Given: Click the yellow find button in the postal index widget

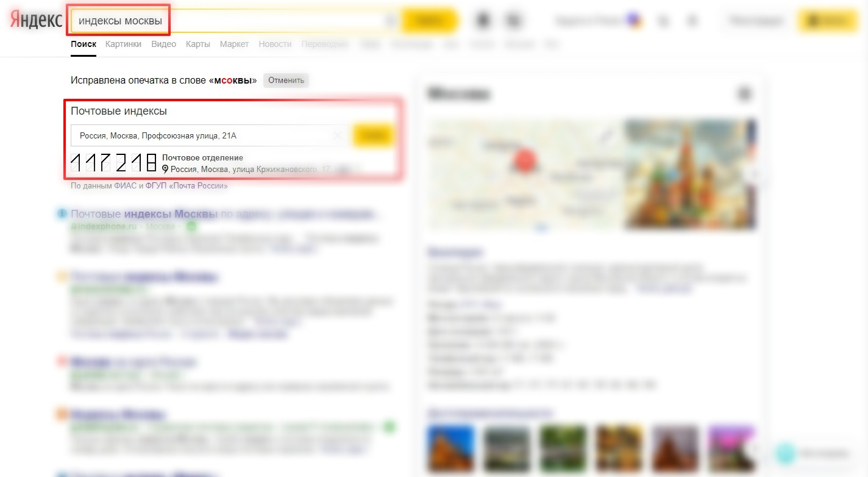Looking at the screenshot, I should 373,135.
